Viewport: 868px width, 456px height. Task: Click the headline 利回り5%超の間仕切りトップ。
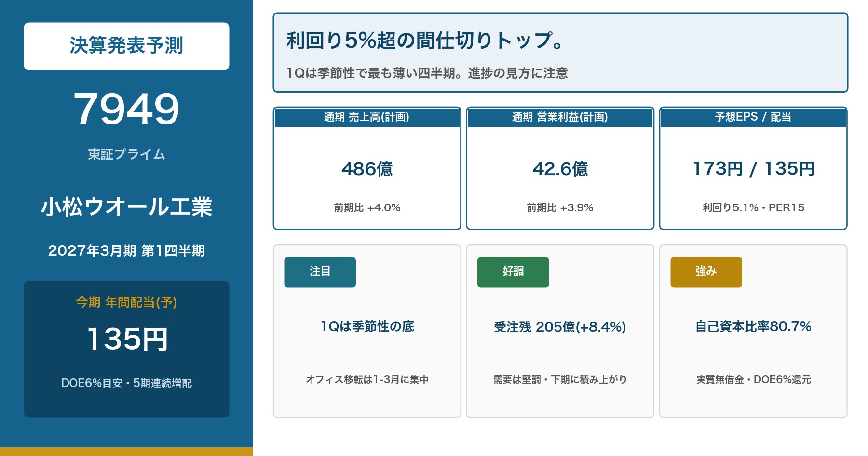(424, 41)
